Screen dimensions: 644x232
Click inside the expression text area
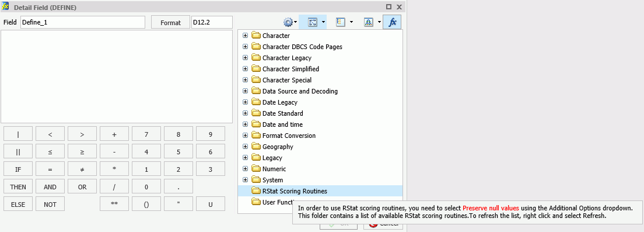tap(117, 77)
